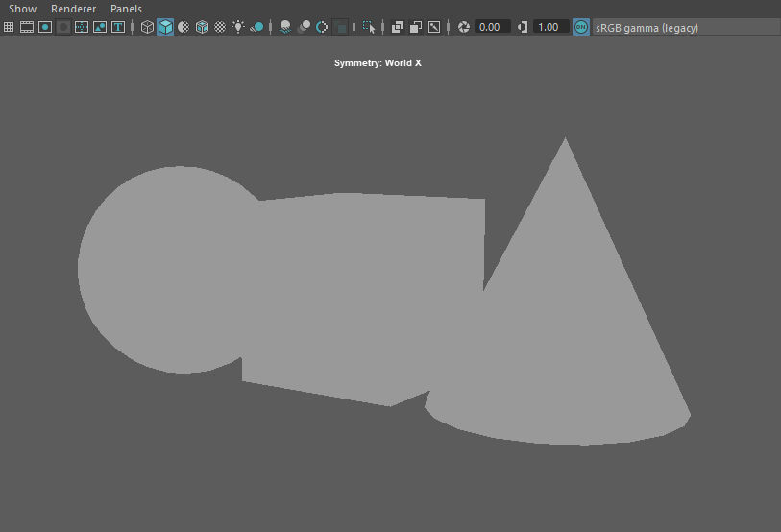Toggle Depth of Field icon

[340, 27]
